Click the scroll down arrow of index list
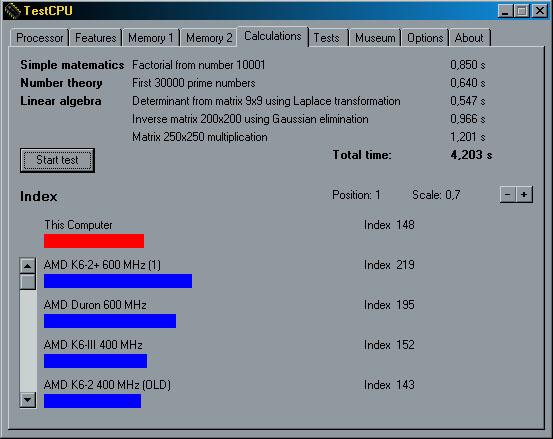 coord(28,400)
